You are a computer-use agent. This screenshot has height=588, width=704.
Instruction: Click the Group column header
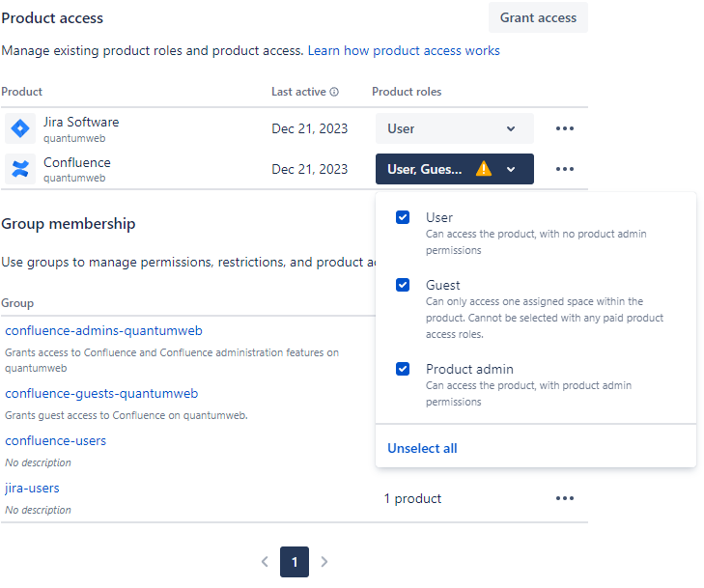click(17, 303)
